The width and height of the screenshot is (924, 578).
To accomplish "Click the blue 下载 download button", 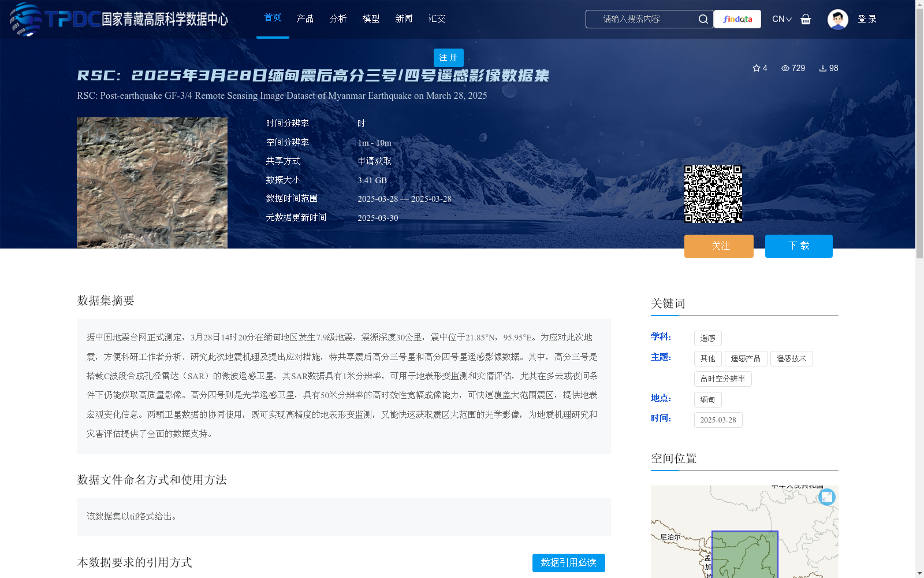I will point(799,246).
